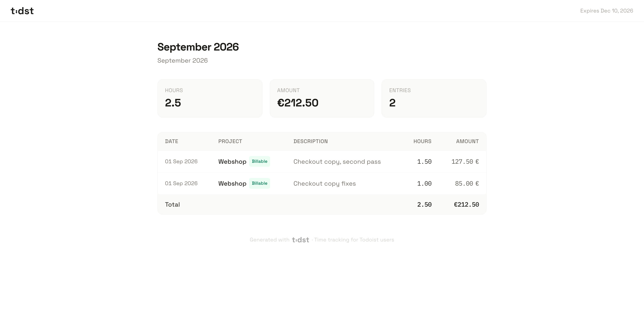Click Webshop project name in first row

pyautogui.click(x=232, y=161)
